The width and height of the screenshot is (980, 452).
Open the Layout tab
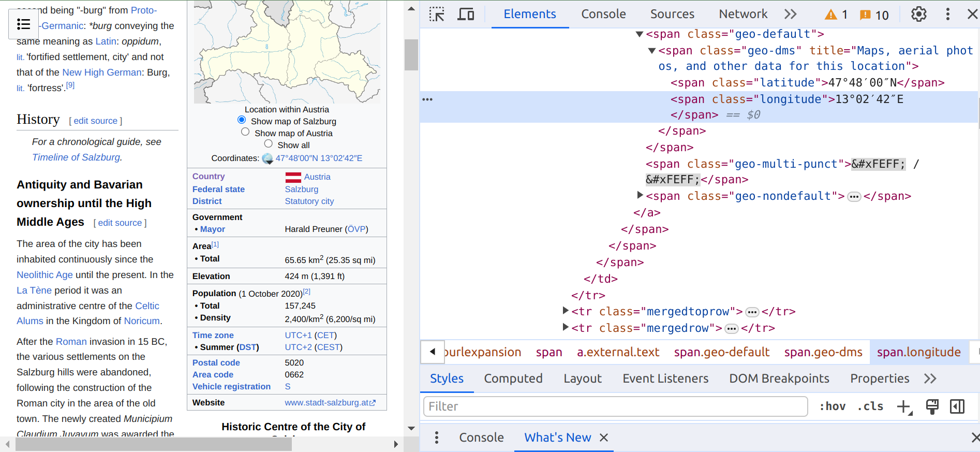click(x=583, y=378)
